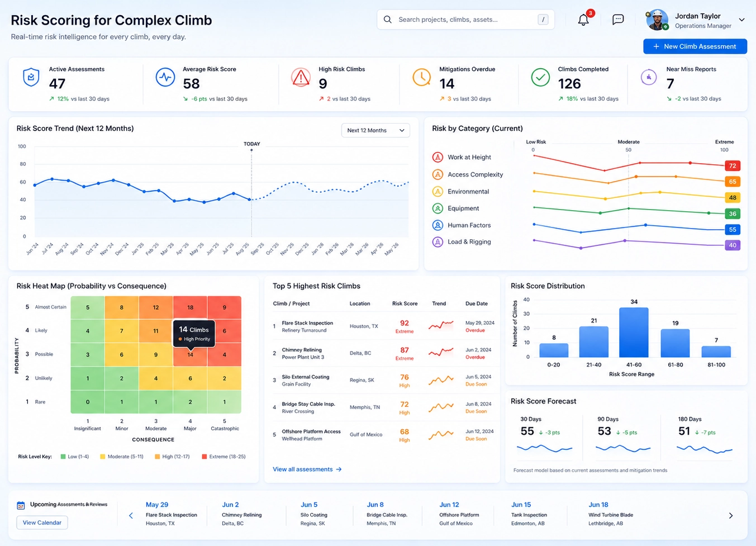756x546 pixels.
Task: Open the Jun 18 Wind Turbine Blade entry
Action: pyautogui.click(x=611, y=514)
